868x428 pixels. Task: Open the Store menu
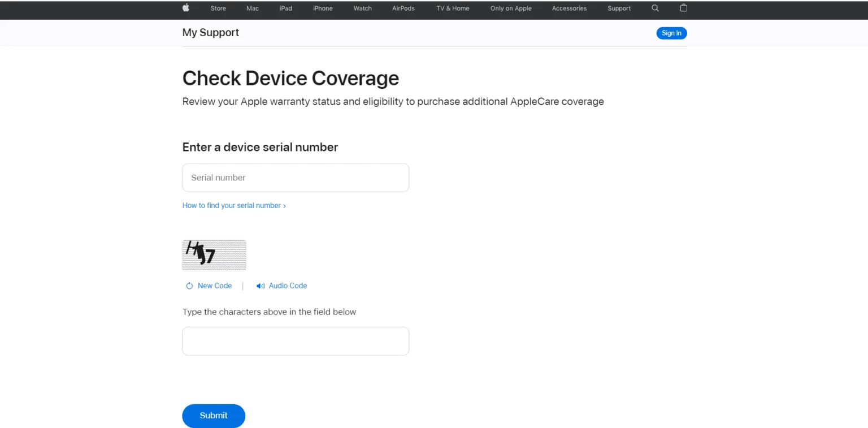coord(218,8)
